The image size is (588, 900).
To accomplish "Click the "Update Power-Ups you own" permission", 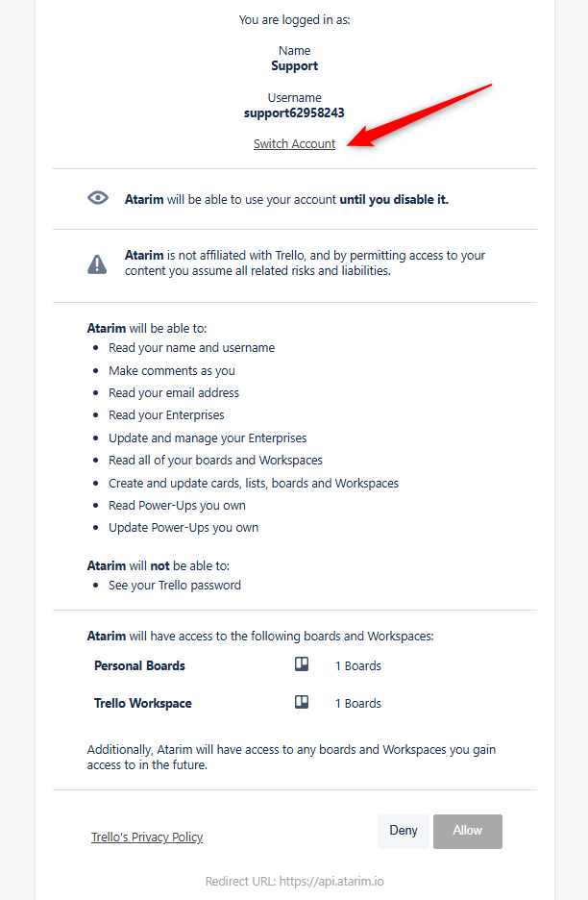I will coord(184,527).
